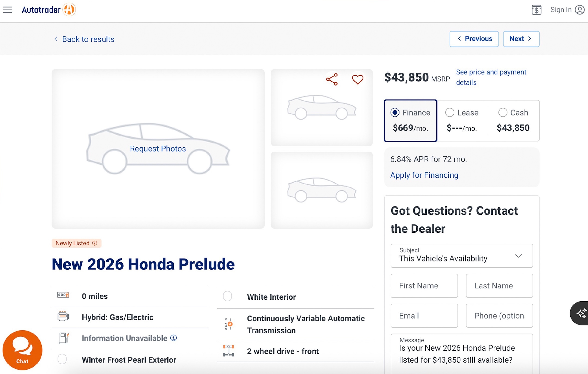588x374 pixels.
Task: Select the Lease payment option
Action: pyautogui.click(x=450, y=113)
